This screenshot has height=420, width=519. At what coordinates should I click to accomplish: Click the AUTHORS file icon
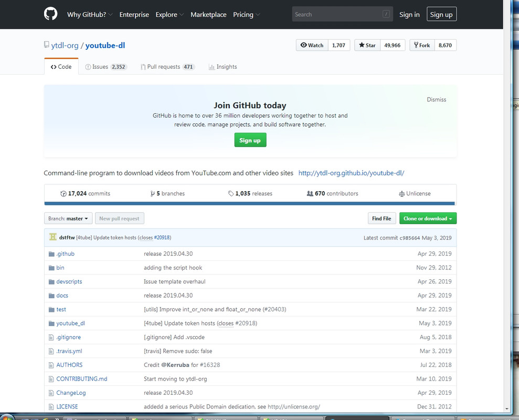pos(51,365)
